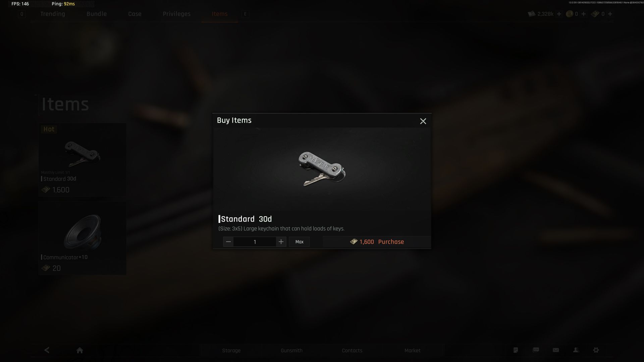Image resolution: width=644 pixels, height=362 pixels.
Task: Open the profile person icon
Action: coord(576,350)
